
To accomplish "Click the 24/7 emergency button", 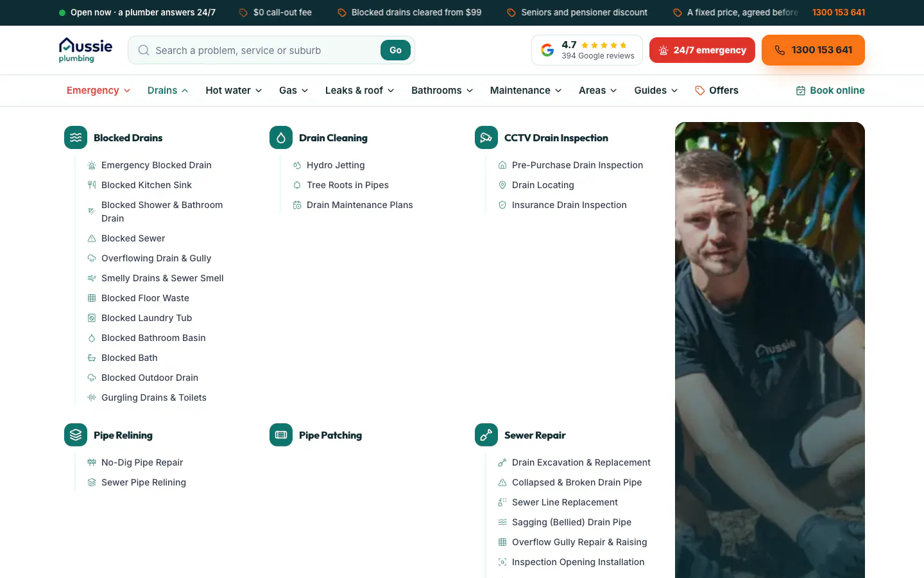I will (x=702, y=50).
